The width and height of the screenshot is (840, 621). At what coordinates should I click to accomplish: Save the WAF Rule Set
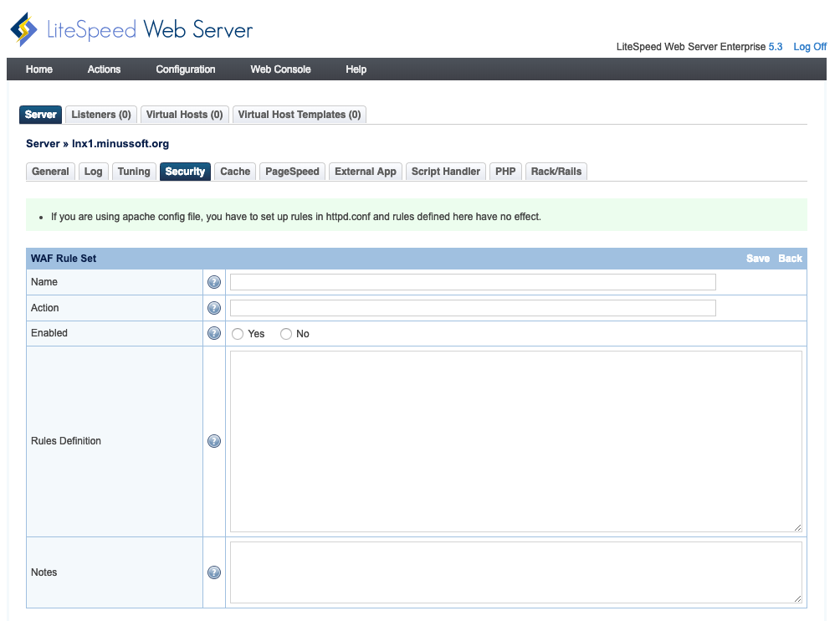758,259
